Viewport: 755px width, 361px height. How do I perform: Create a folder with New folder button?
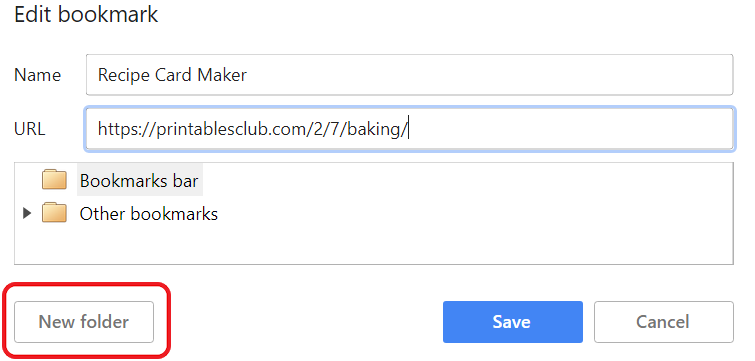pyautogui.click(x=84, y=322)
